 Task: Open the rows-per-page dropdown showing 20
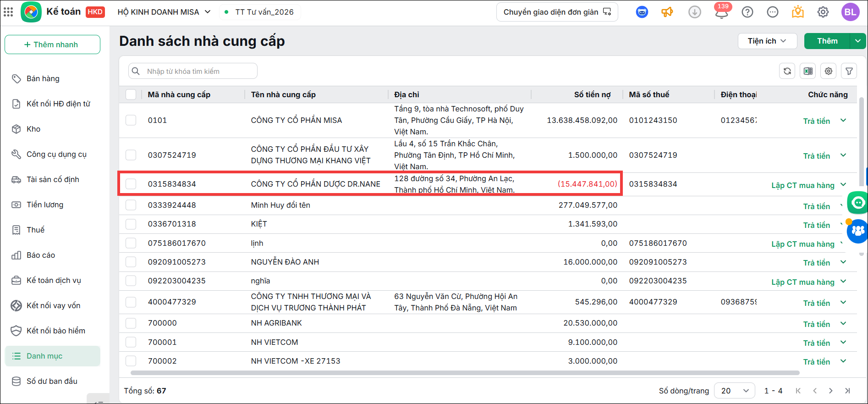pyautogui.click(x=735, y=391)
